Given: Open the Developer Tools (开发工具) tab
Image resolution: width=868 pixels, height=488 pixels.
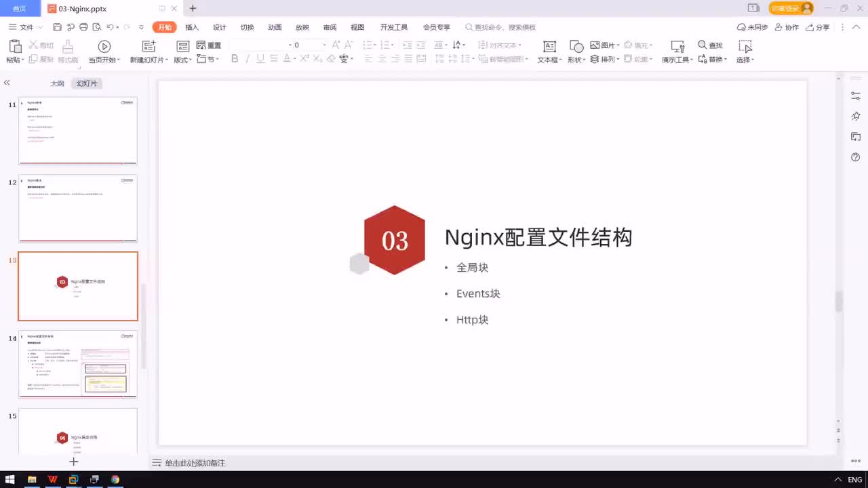Looking at the screenshot, I should coord(394,27).
